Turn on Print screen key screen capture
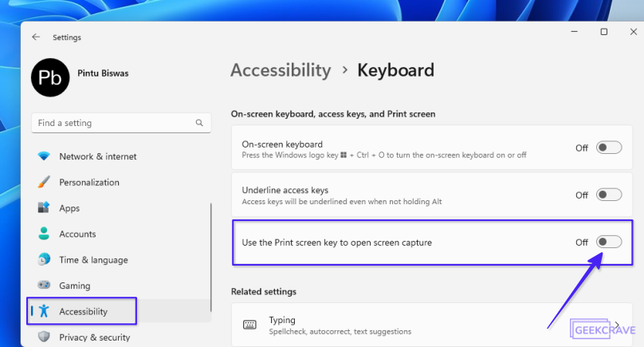The height and width of the screenshot is (347, 644). pos(609,242)
